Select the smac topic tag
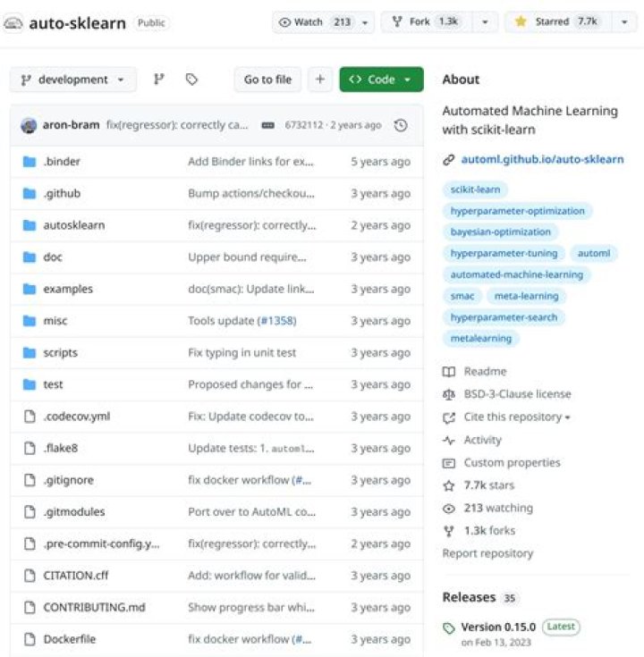Image resolution: width=644 pixels, height=657 pixels. 462,296
